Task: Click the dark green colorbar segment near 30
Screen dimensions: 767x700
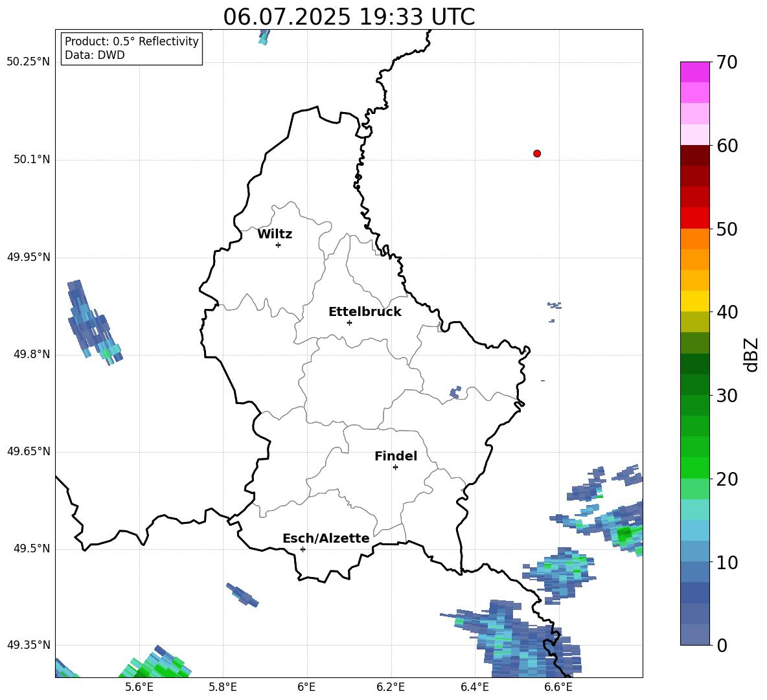Action: (694, 385)
